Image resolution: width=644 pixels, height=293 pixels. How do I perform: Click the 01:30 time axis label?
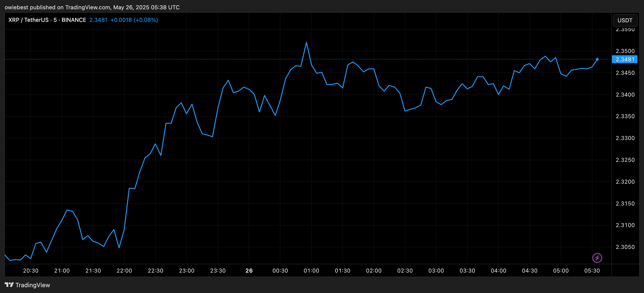(342, 271)
